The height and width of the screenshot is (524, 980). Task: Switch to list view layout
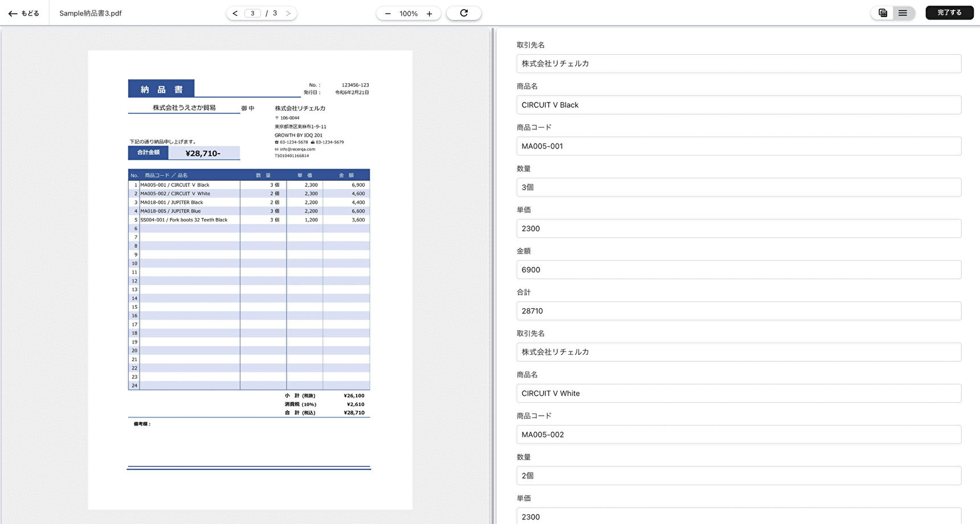[903, 13]
